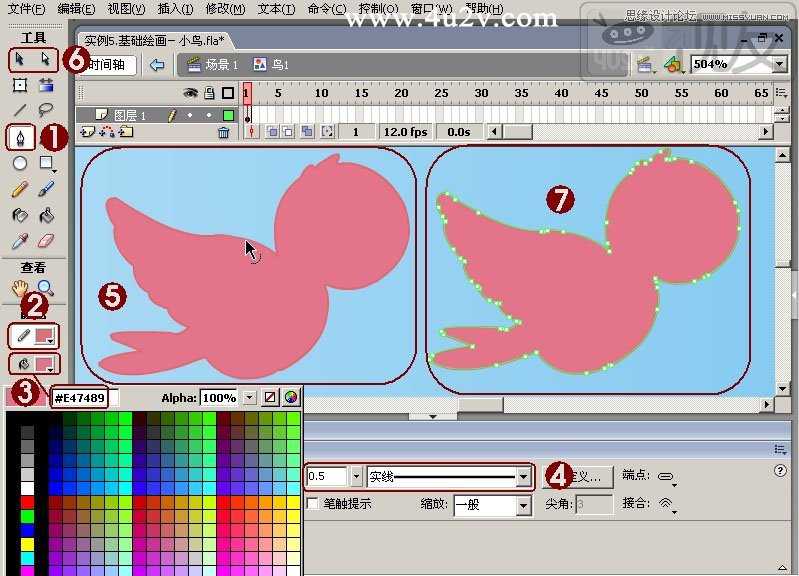Open the 缩放 scale dropdown
This screenshot has width=799, height=576.
pyautogui.click(x=523, y=505)
